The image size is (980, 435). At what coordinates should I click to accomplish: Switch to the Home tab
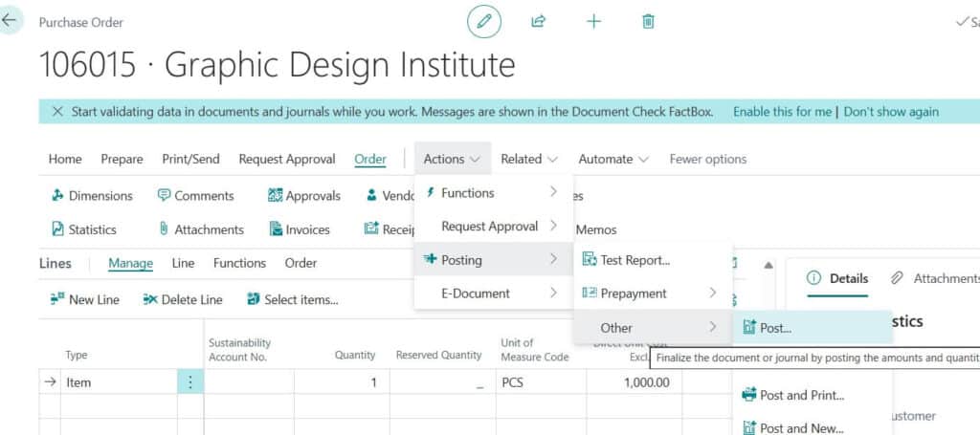(x=65, y=159)
